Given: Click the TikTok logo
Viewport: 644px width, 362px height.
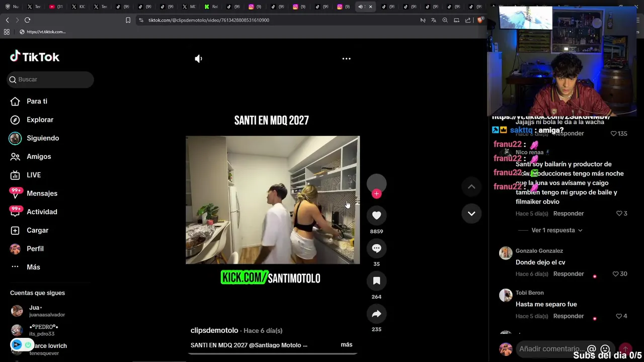Looking at the screenshot, I should (x=34, y=56).
